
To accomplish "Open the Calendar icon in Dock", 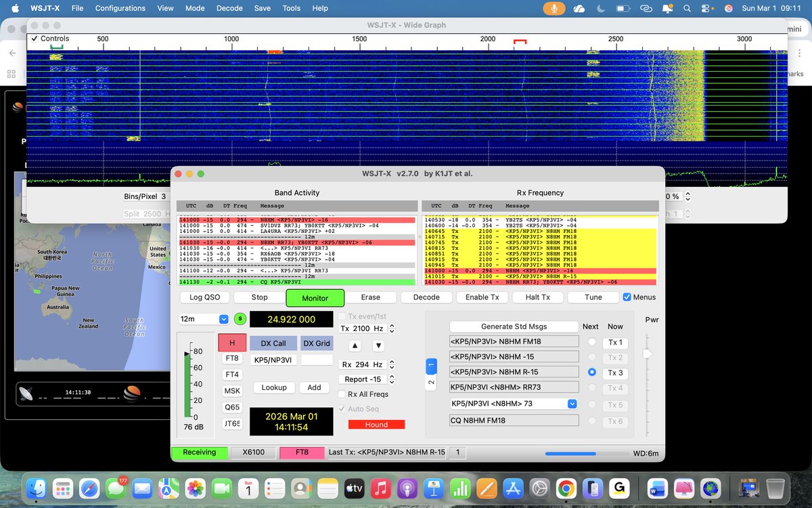I will point(248,488).
